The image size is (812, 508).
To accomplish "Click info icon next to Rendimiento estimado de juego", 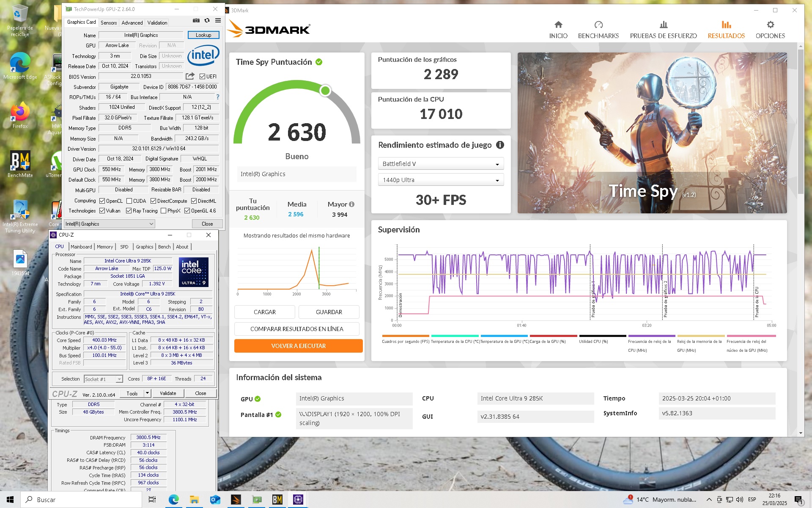I will point(500,145).
